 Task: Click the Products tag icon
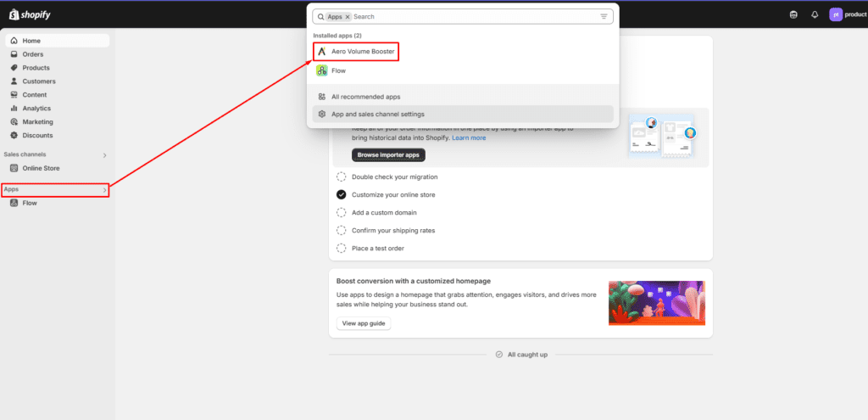click(x=14, y=68)
